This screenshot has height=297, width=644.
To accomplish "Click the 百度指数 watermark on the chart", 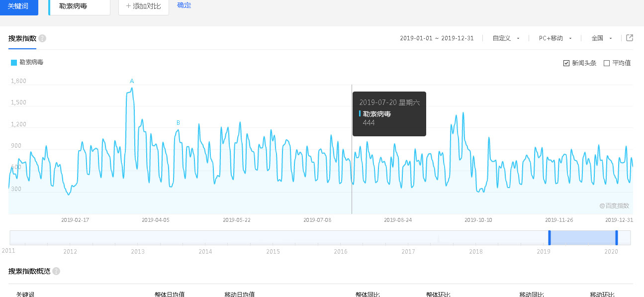I will (x=614, y=205).
